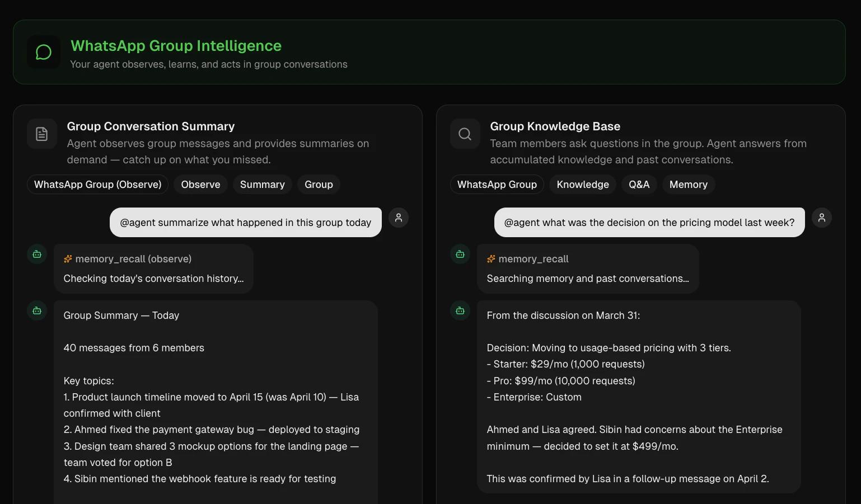
Task: Click the WhatsApp speech bubble logo in the header
Action: (x=43, y=51)
